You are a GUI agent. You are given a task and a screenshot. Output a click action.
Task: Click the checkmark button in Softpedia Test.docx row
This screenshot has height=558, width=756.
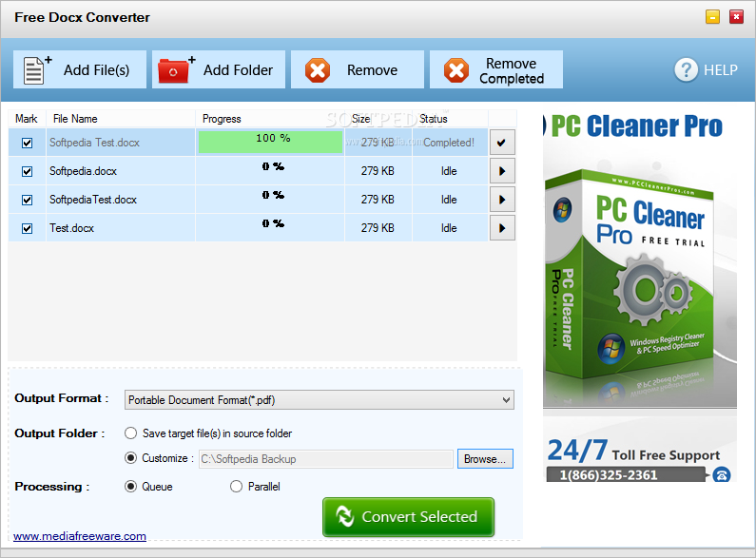[502, 143]
